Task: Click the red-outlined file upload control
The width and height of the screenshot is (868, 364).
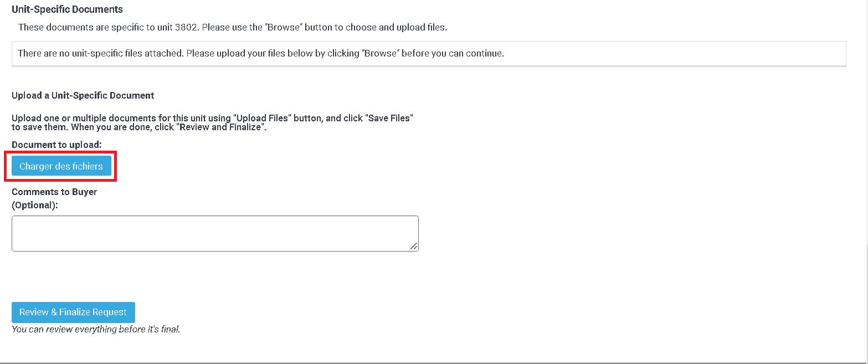Action: coord(61,166)
